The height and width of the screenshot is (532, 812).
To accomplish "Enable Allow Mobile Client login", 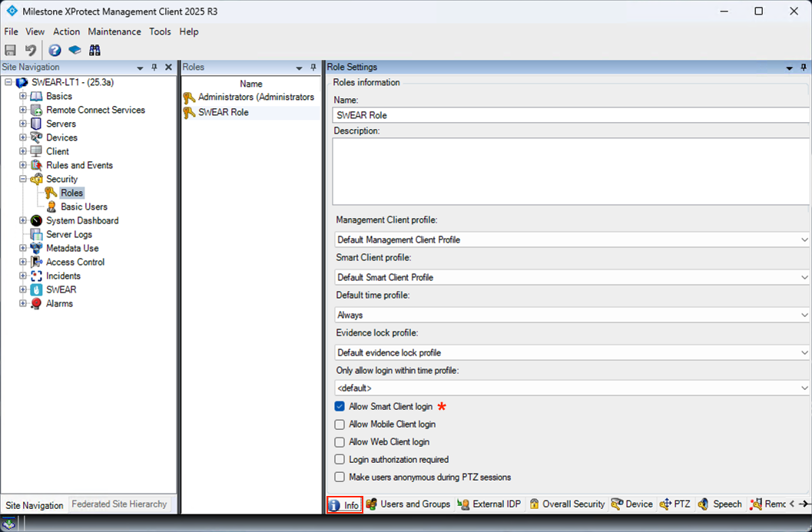I will pyautogui.click(x=340, y=424).
